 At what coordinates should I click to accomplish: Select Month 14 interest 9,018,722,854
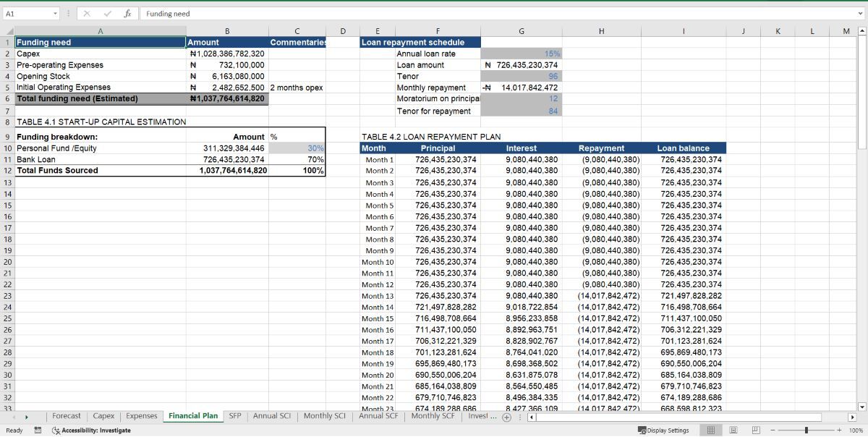(522, 307)
